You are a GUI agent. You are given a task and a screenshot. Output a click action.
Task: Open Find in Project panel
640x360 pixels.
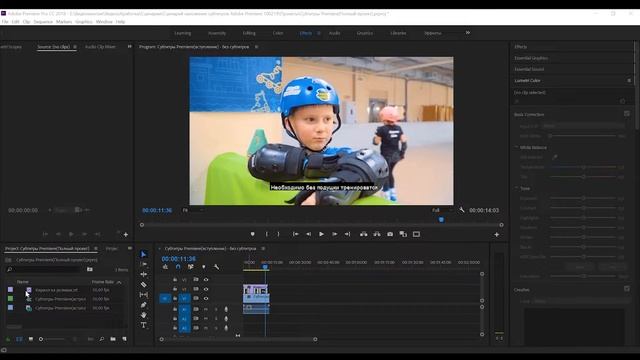pyautogui.click(x=102, y=339)
